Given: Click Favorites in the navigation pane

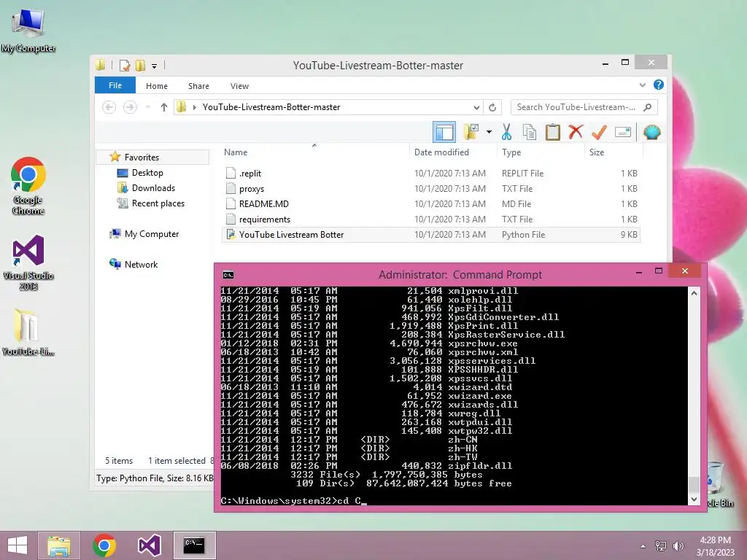Looking at the screenshot, I should point(142,157).
